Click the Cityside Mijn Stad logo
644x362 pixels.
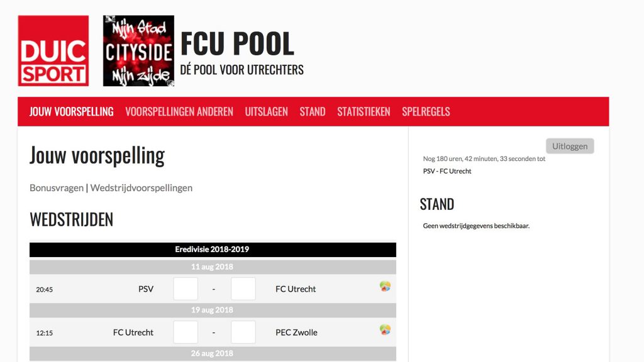coord(138,51)
